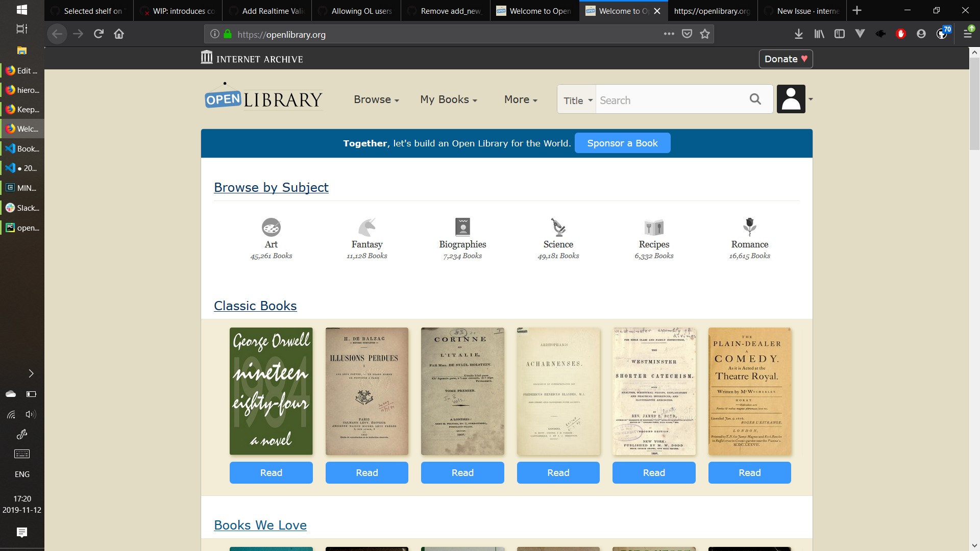Open the Title search type dropdown
The width and height of the screenshot is (980, 551).
click(x=577, y=101)
